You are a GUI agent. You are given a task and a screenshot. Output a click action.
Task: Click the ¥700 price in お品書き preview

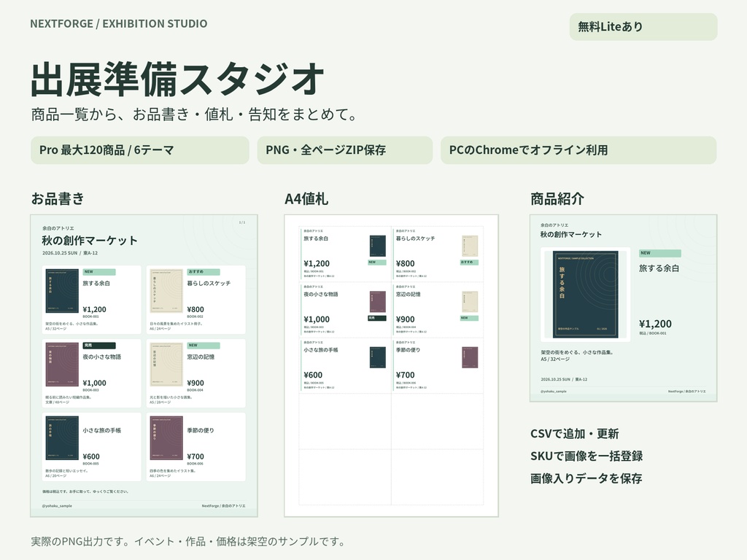[x=196, y=456]
